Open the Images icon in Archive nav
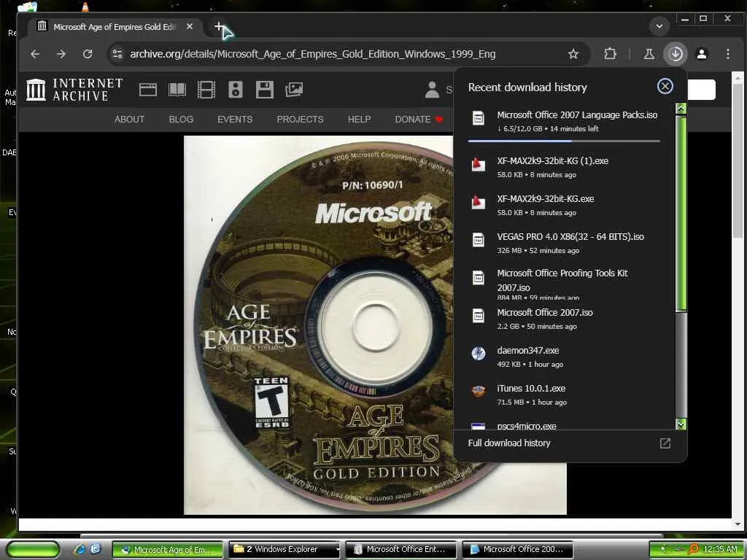Image resolution: width=747 pixels, height=560 pixels. 294,90
